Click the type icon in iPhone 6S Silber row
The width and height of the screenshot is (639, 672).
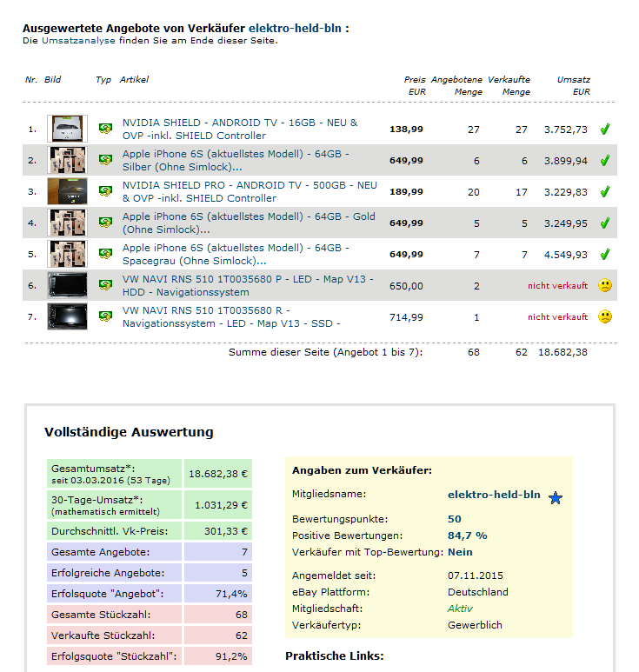click(105, 159)
